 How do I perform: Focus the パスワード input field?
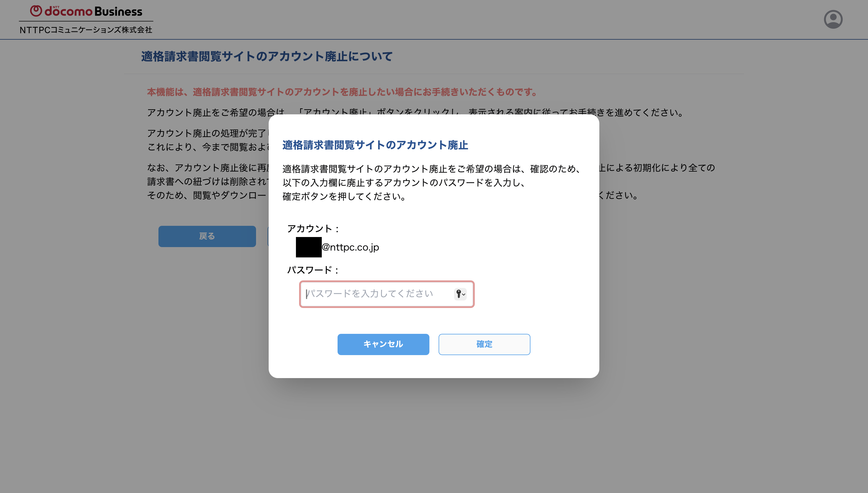point(387,294)
